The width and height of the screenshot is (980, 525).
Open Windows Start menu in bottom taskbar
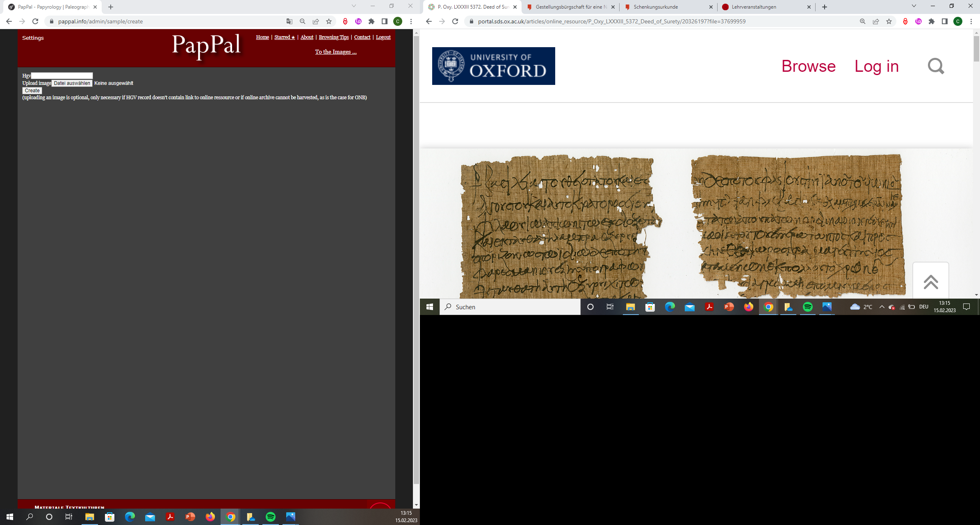pos(10,517)
